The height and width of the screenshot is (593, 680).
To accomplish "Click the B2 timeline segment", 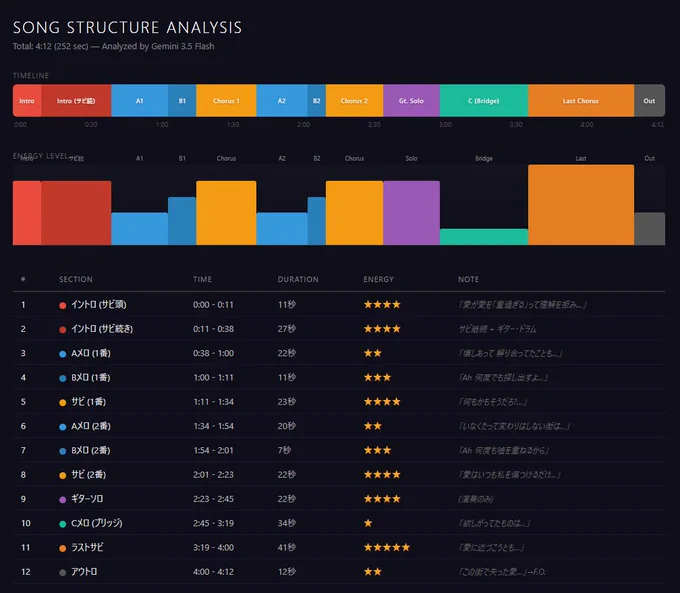I will pos(317,101).
